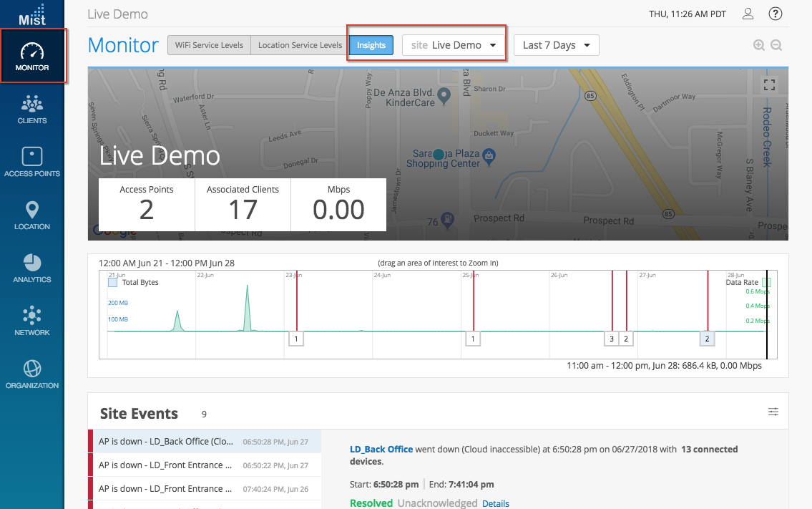Open Site Events filter settings
This screenshot has height=509, width=812.
773,412
